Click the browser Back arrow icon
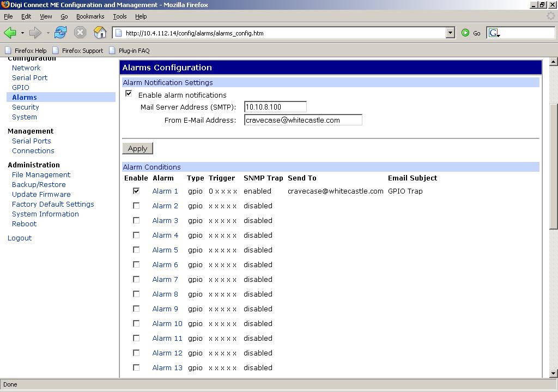 [x=10, y=33]
